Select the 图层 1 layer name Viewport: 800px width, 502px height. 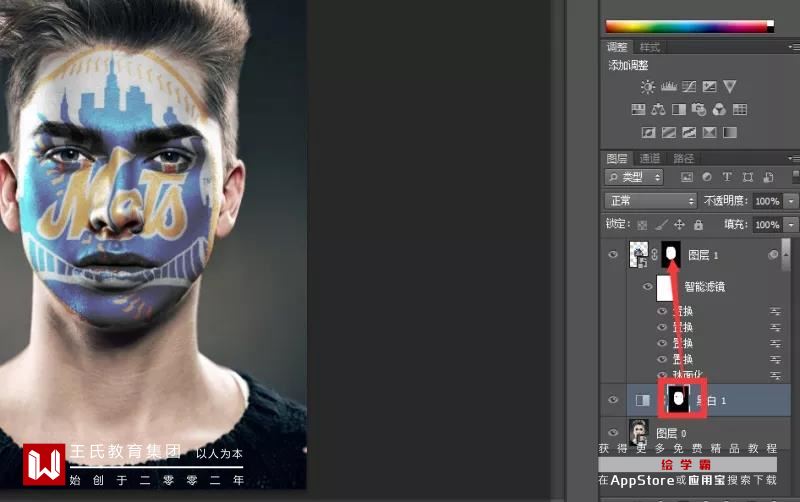pyautogui.click(x=704, y=255)
